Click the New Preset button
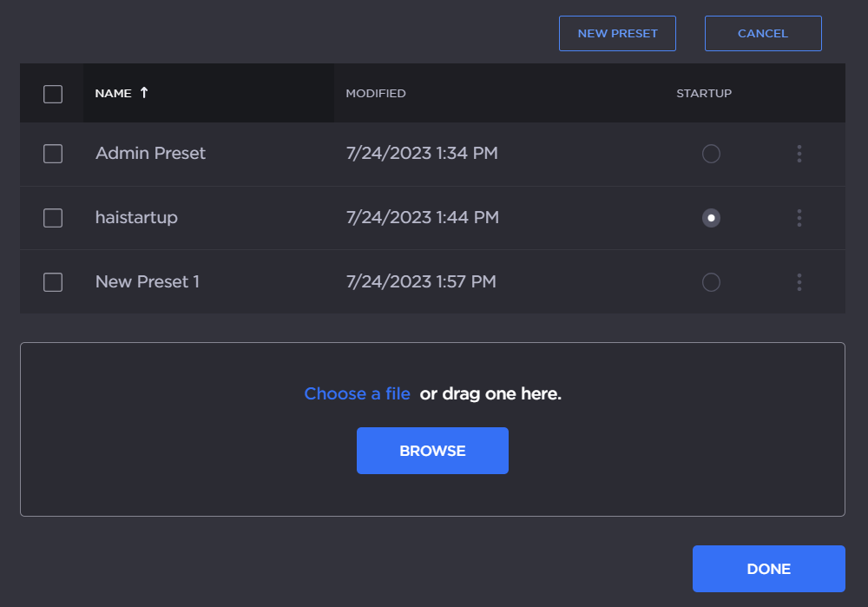Screen dimensions: 868x607 617,34
